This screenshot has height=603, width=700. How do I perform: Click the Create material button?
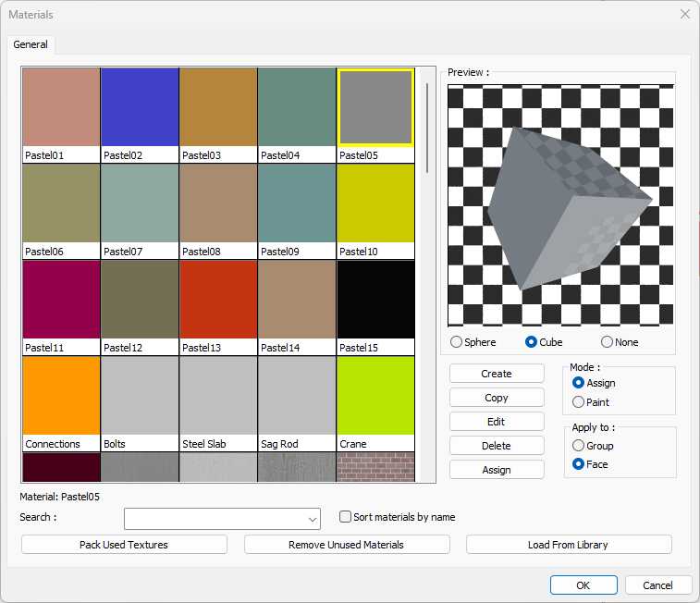tap(497, 374)
